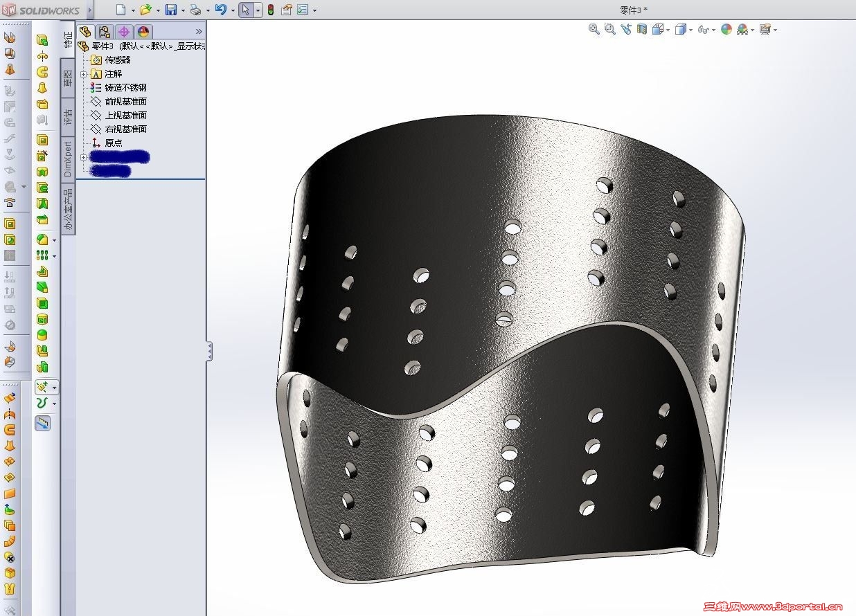
Task: Click the Open file folder icon
Action: tap(145, 10)
